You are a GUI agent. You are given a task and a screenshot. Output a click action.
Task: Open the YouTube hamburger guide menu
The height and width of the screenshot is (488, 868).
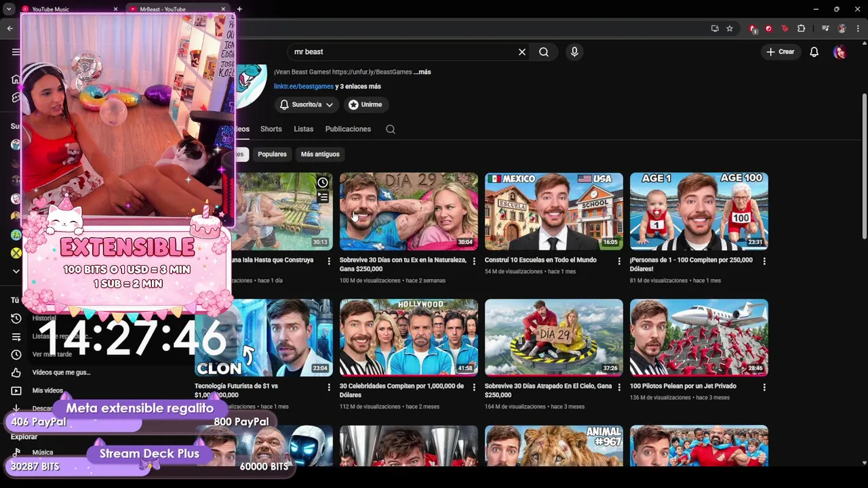click(16, 52)
